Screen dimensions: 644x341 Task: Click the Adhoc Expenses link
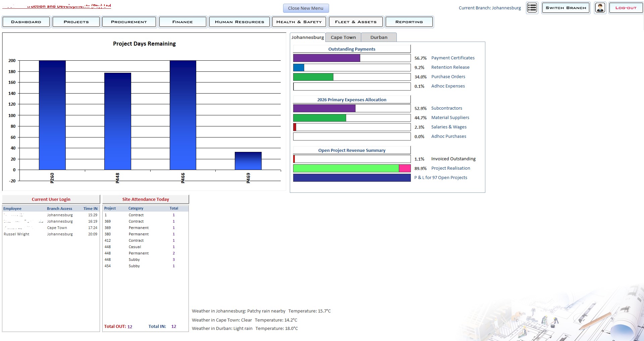click(448, 86)
